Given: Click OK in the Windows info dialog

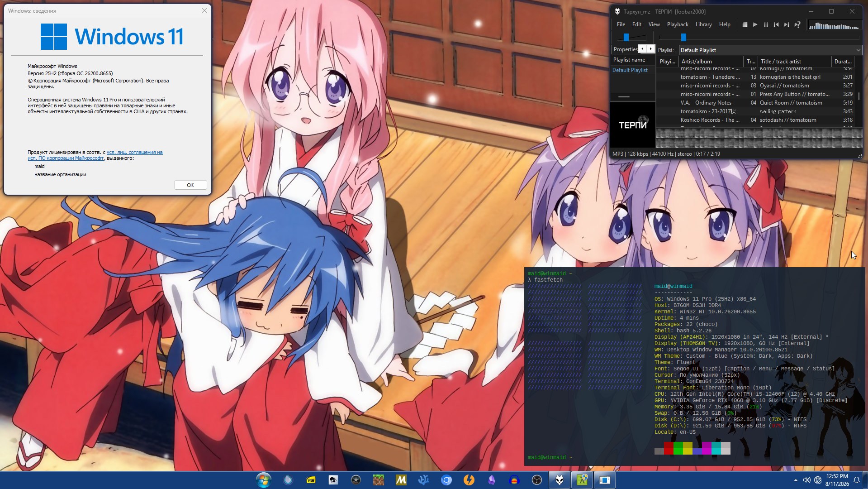Looking at the screenshot, I should (190, 185).
